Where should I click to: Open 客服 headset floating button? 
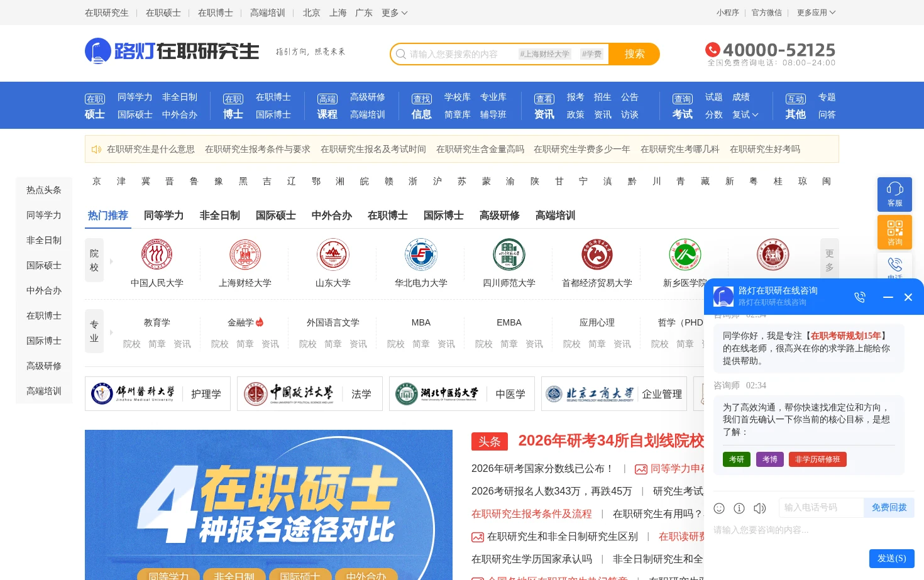[x=894, y=194]
